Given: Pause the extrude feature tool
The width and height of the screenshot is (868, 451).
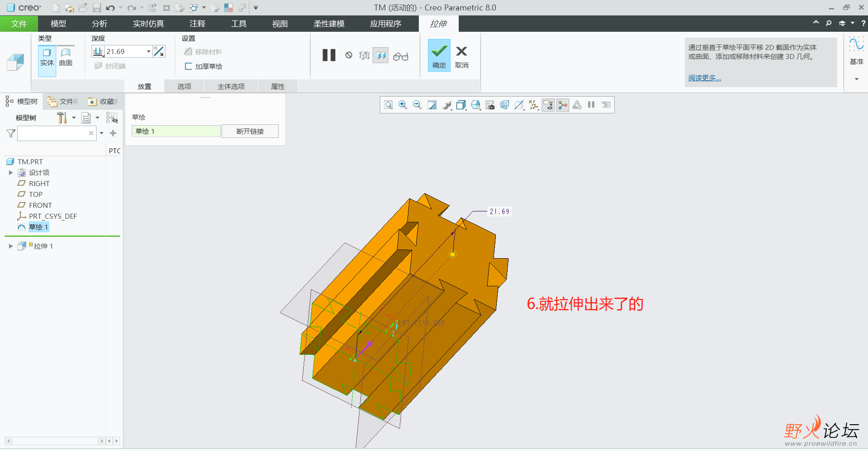Looking at the screenshot, I should 329,55.
